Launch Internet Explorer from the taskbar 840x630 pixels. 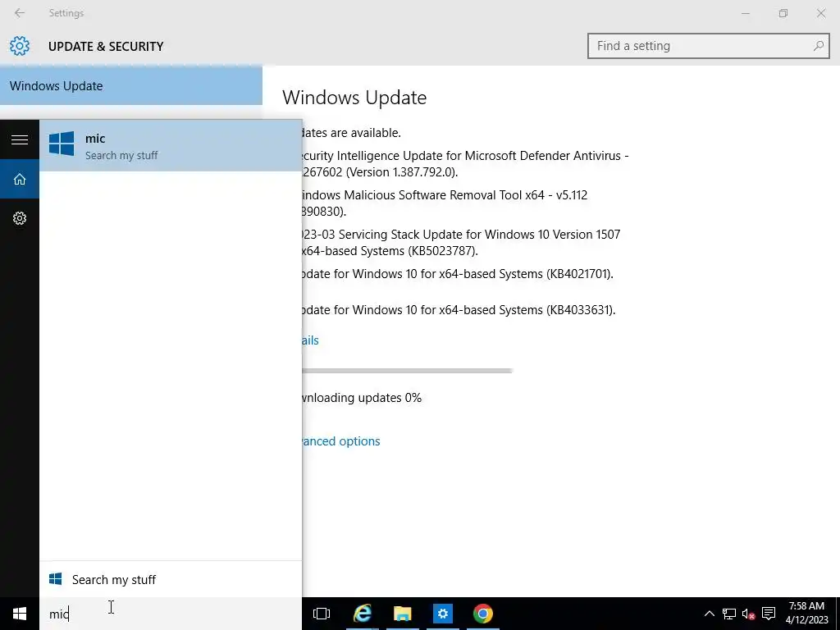(x=362, y=614)
